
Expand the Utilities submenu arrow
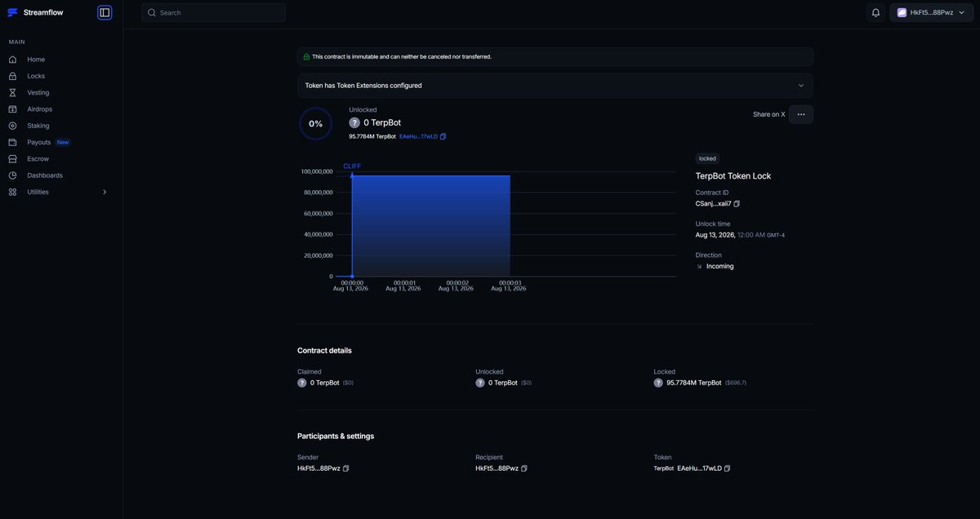click(x=105, y=192)
